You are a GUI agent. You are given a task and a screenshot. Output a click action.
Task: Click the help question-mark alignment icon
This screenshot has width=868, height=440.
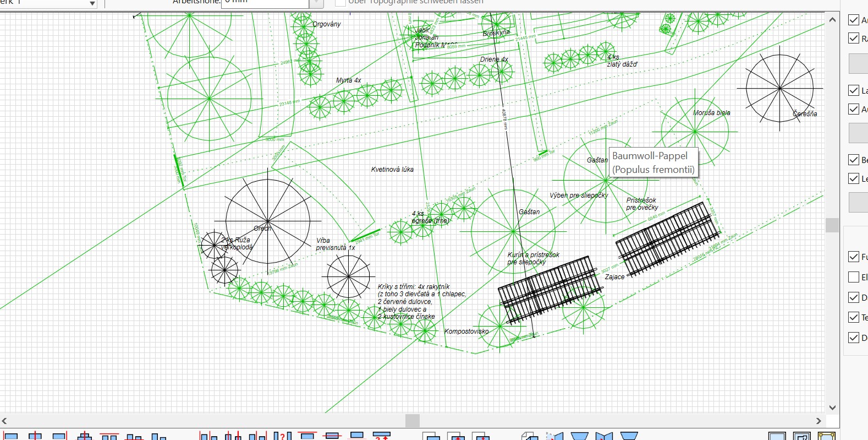[x=282, y=436]
